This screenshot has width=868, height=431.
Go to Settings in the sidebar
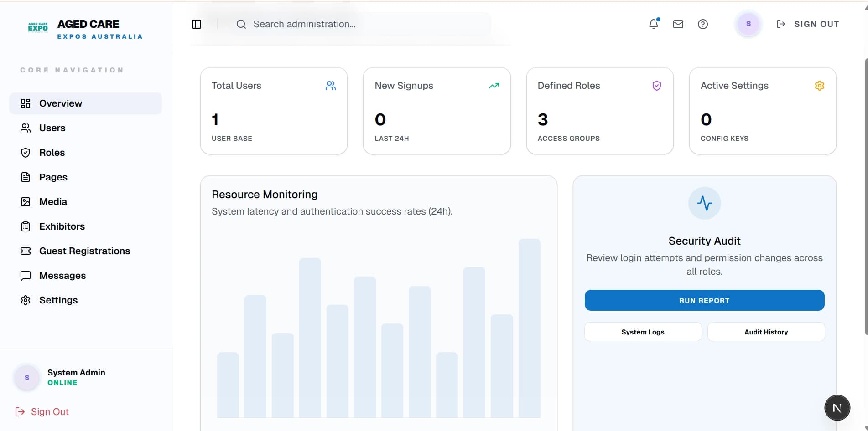click(85, 300)
